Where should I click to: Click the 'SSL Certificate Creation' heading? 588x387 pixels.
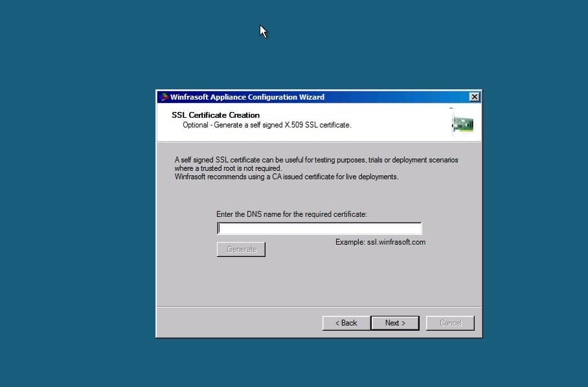tap(216, 115)
